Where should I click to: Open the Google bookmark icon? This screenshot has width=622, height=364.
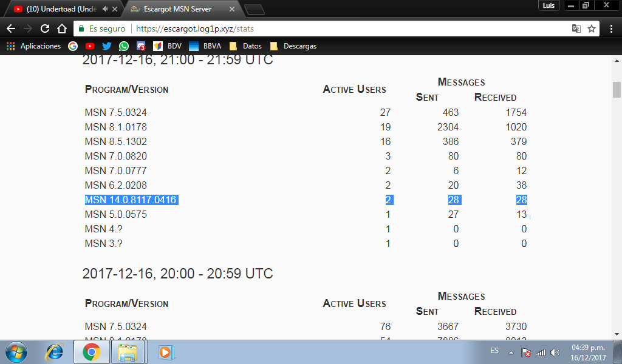73,46
